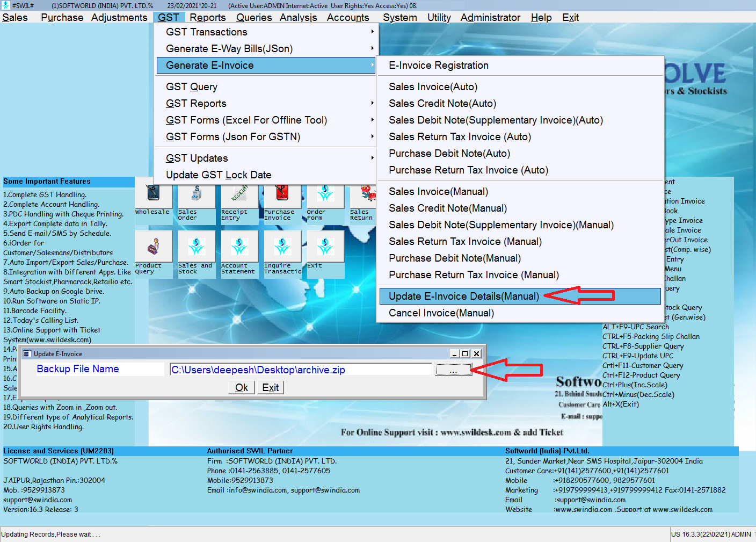
Task: Open the Sales Return shortcut icon
Action: click(363, 197)
